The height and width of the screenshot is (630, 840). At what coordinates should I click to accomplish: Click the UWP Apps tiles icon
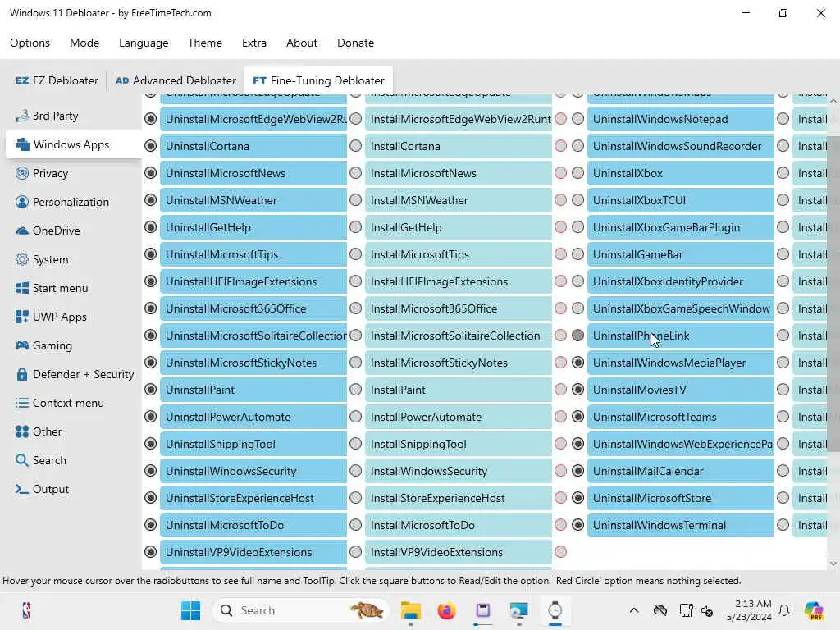[x=22, y=317]
